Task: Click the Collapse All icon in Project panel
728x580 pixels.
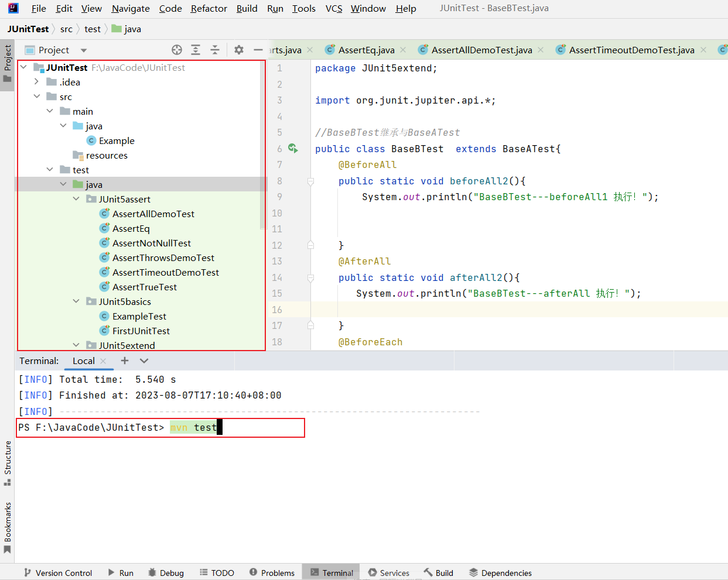Action: tap(215, 50)
